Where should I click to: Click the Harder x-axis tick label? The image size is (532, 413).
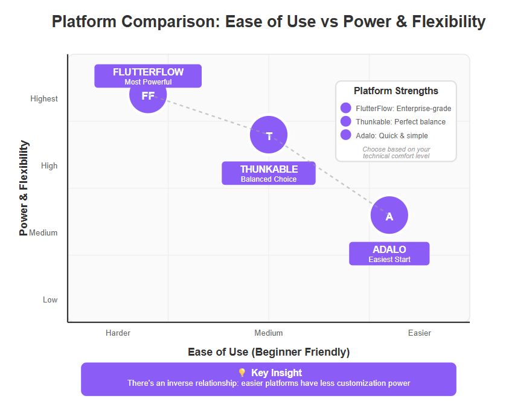(118, 333)
